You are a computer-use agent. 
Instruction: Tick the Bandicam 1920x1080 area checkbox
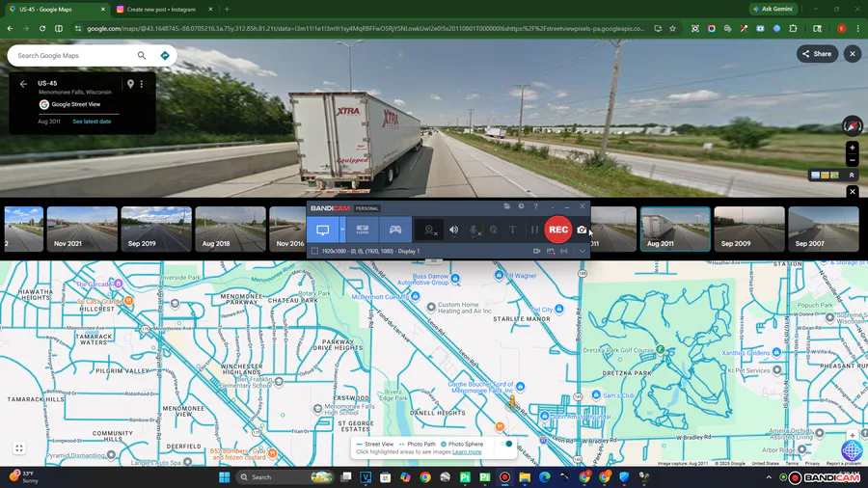point(314,251)
